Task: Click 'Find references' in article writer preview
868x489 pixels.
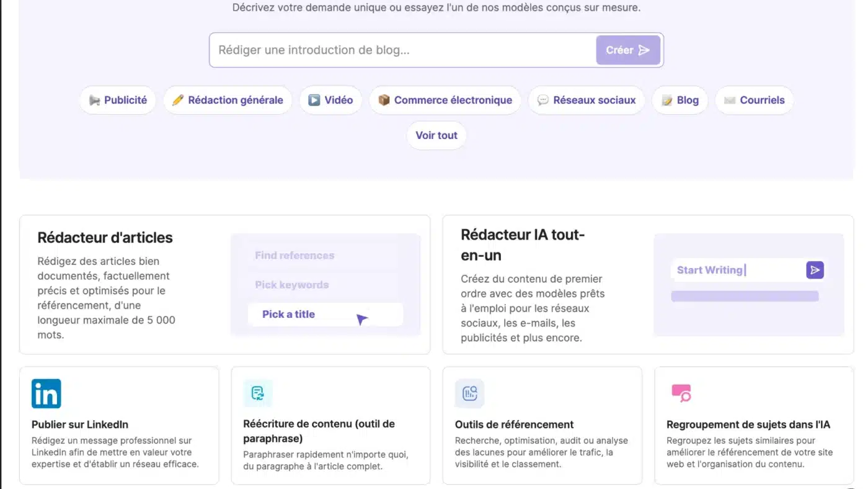Action: pyautogui.click(x=294, y=255)
